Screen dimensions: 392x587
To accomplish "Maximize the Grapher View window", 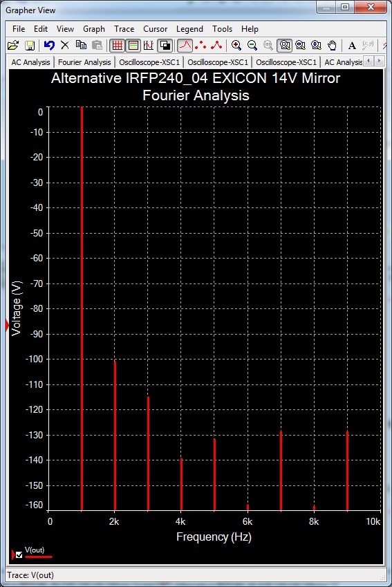I will click(345, 7).
